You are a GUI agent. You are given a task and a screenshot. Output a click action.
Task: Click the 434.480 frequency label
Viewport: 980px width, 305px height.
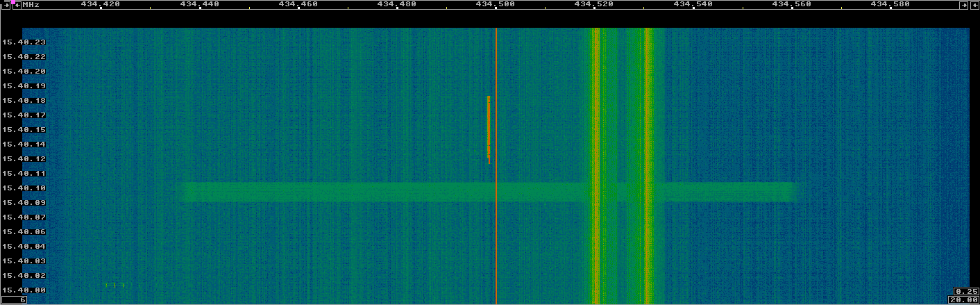397,4
